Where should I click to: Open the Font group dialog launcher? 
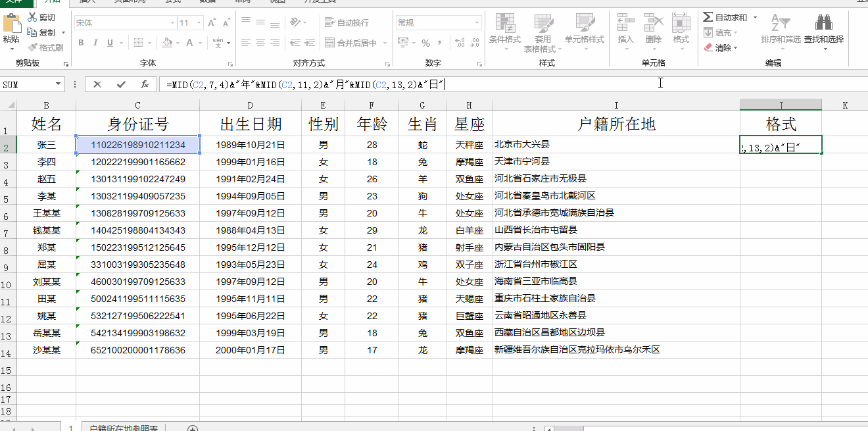coord(230,64)
